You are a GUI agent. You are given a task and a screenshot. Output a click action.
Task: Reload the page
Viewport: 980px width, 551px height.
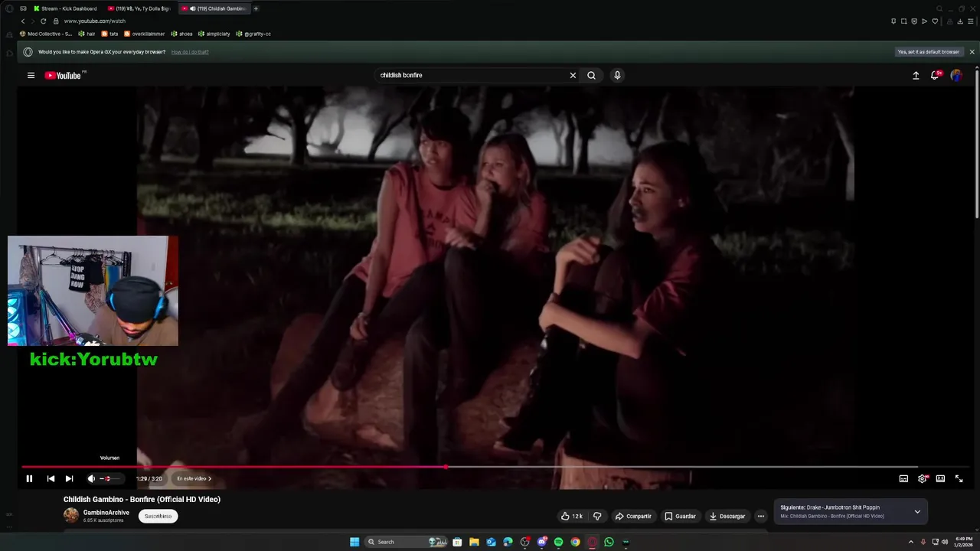[43, 21]
